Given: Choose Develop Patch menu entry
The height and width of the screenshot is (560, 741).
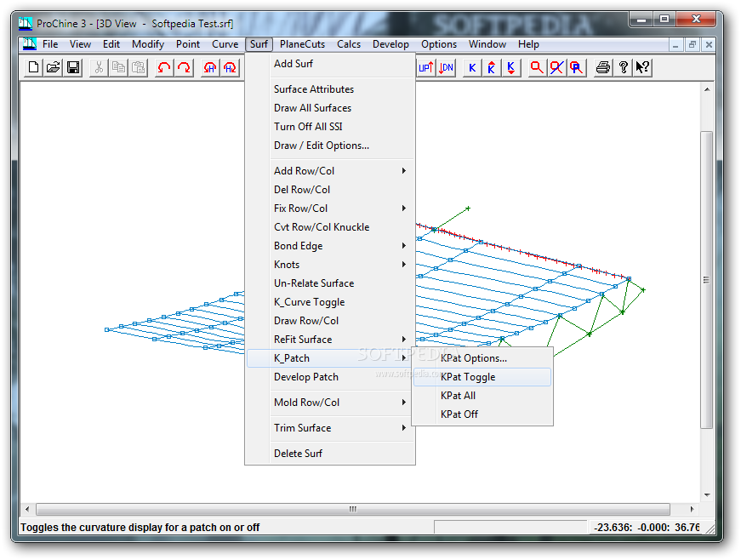Looking at the screenshot, I should pyautogui.click(x=330, y=377).
